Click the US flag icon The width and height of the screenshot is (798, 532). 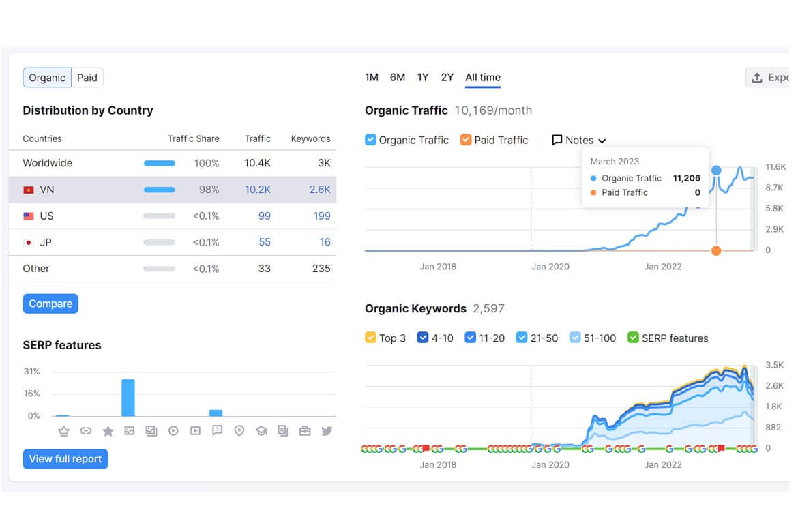tap(29, 216)
